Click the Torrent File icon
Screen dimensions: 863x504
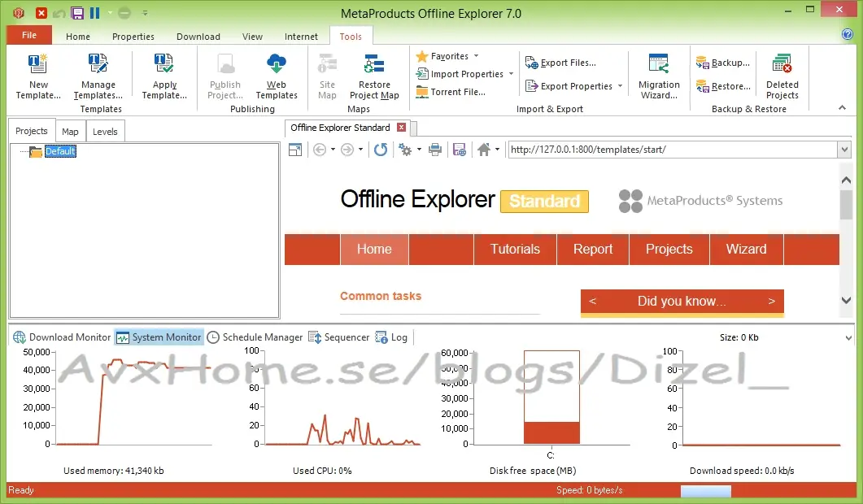(422, 92)
